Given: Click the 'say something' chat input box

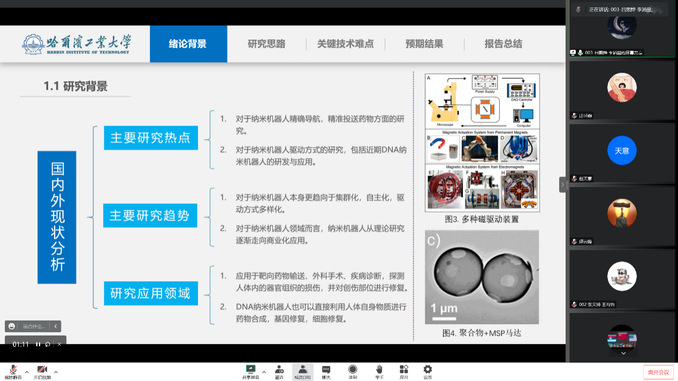Looking at the screenshot, I should [33, 326].
